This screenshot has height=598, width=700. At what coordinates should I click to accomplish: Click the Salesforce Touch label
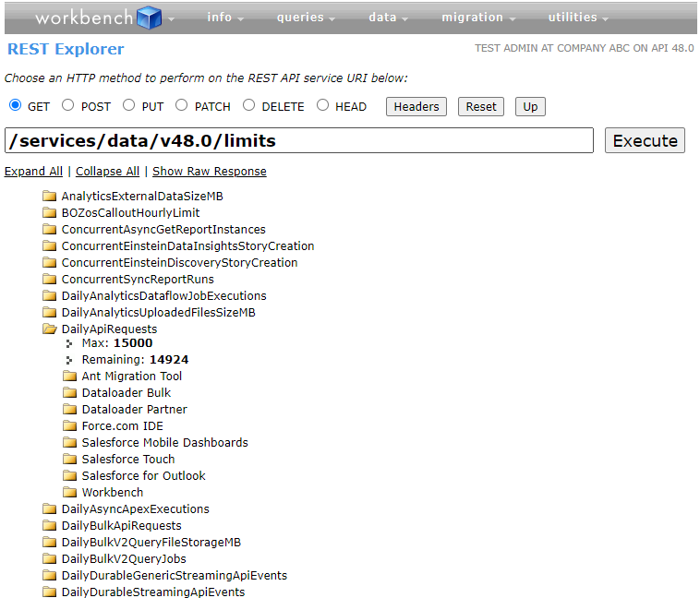click(128, 460)
